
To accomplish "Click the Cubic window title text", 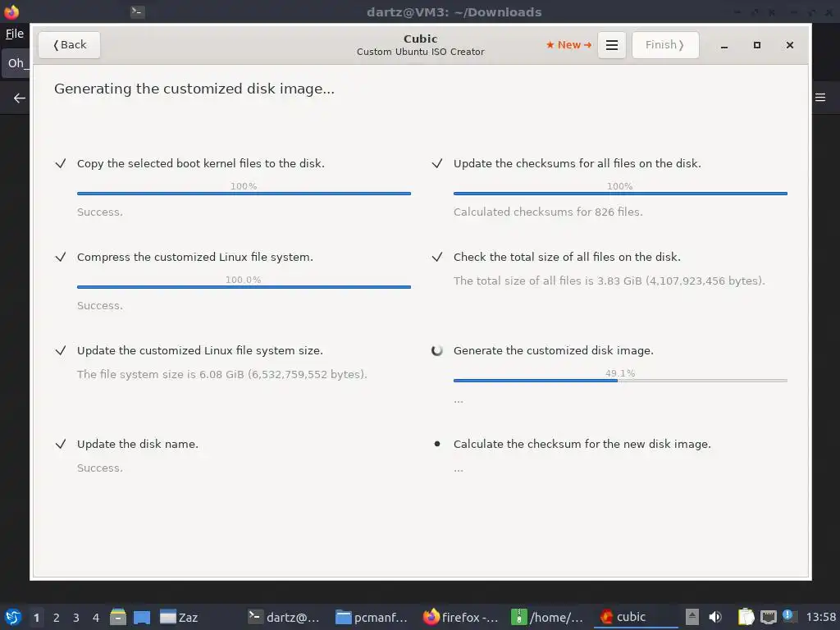I will point(421,39).
